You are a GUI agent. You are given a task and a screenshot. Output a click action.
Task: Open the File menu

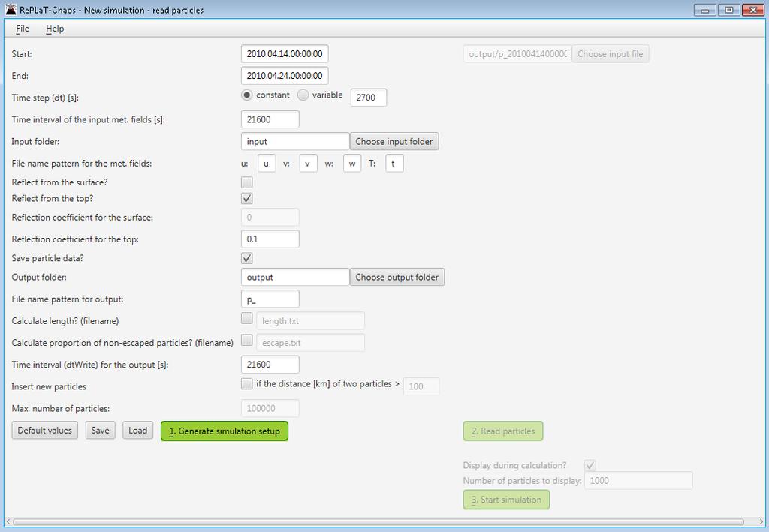(x=22, y=29)
